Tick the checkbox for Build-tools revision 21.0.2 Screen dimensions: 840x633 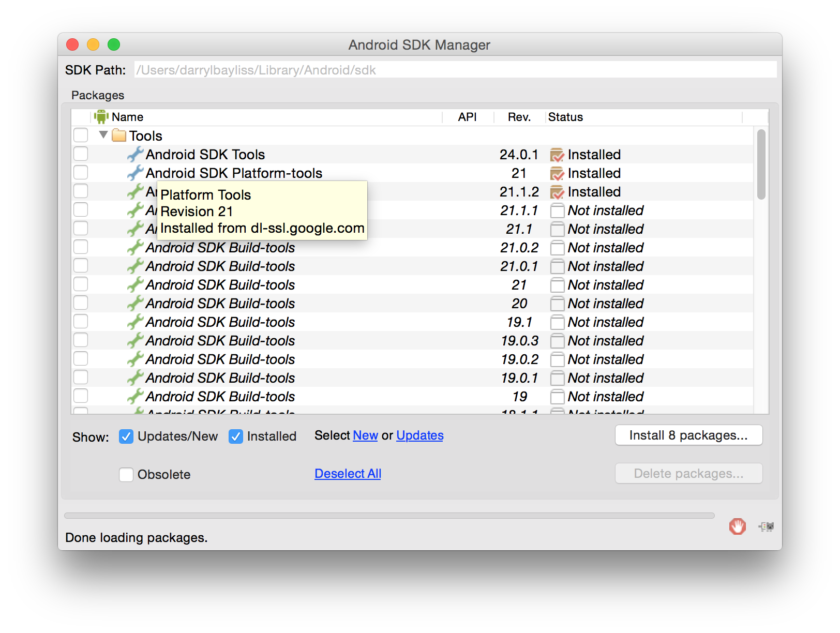[81, 247]
